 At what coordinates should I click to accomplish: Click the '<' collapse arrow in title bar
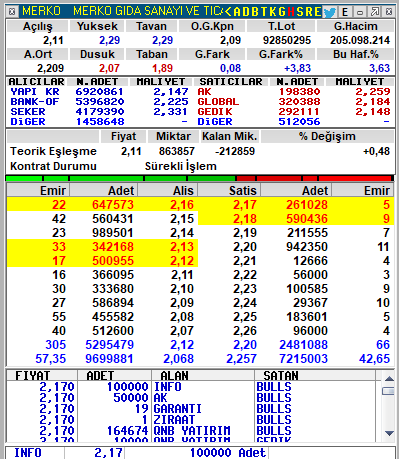pos(228,12)
